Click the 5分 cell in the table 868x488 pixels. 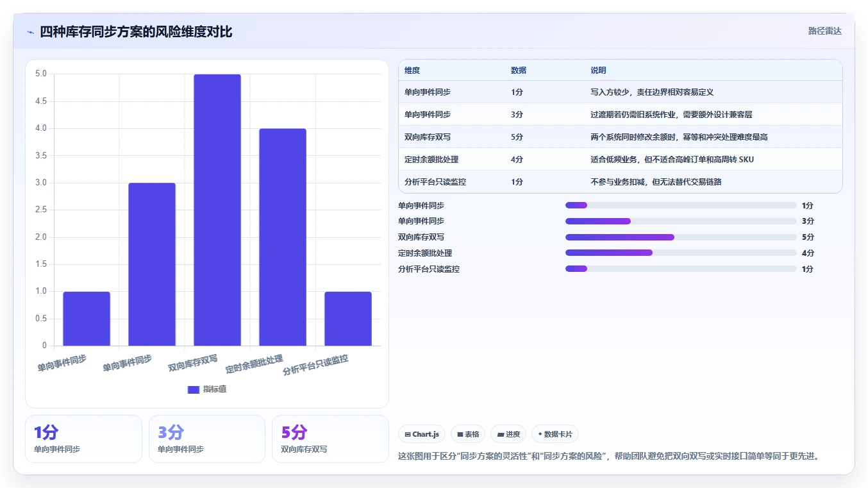[517, 137]
